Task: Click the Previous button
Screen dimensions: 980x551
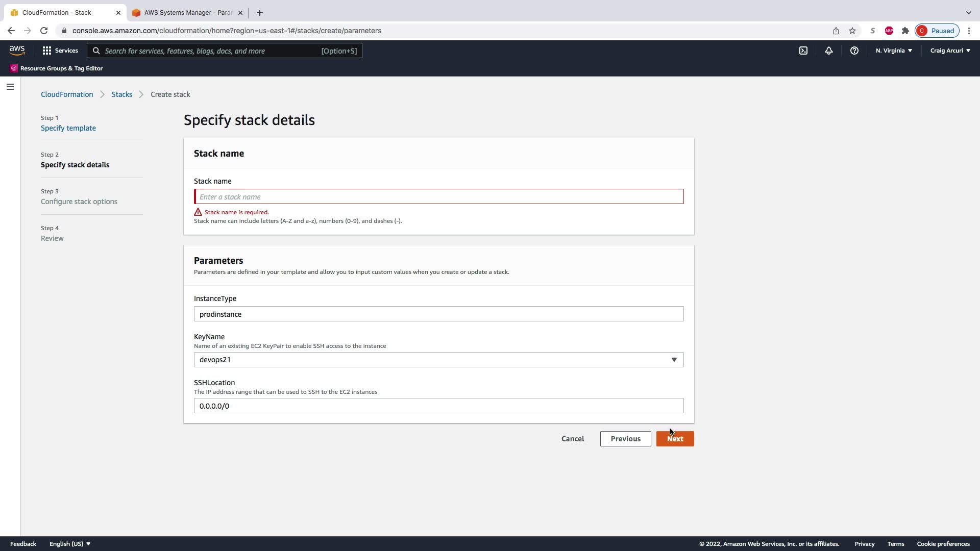Action: point(625,439)
